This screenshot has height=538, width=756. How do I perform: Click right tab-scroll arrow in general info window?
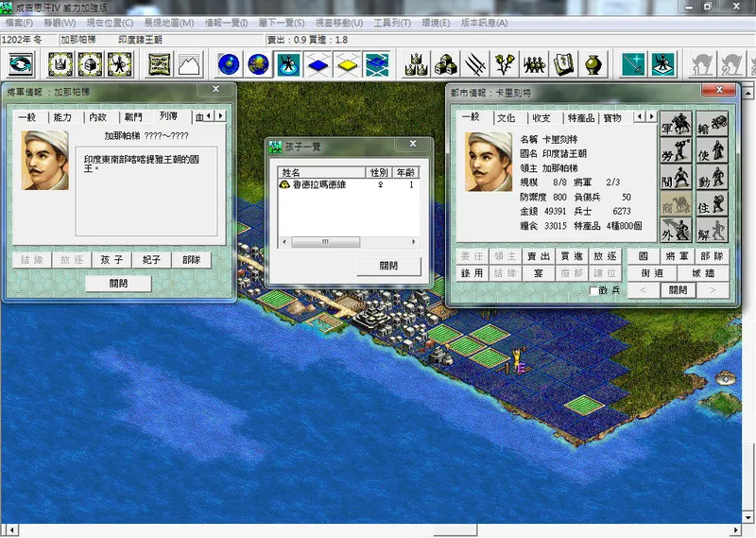[220, 115]
